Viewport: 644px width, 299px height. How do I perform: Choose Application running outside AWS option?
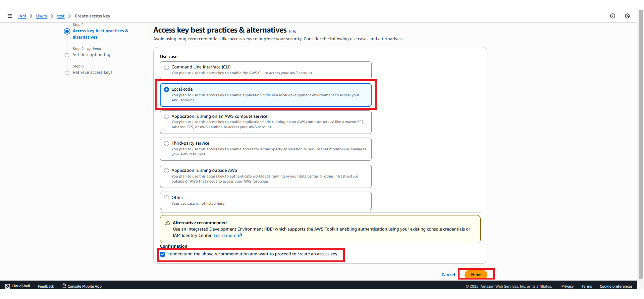(x=166, y=170)
